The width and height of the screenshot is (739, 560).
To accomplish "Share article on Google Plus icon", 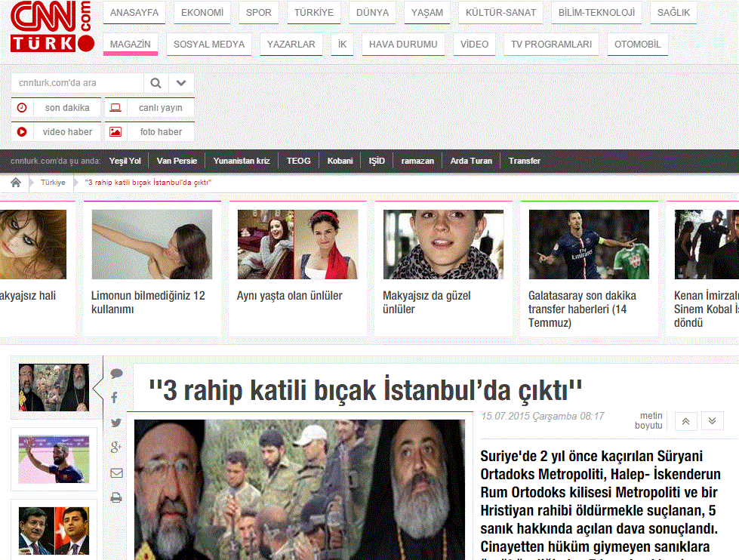I will 115,448.
